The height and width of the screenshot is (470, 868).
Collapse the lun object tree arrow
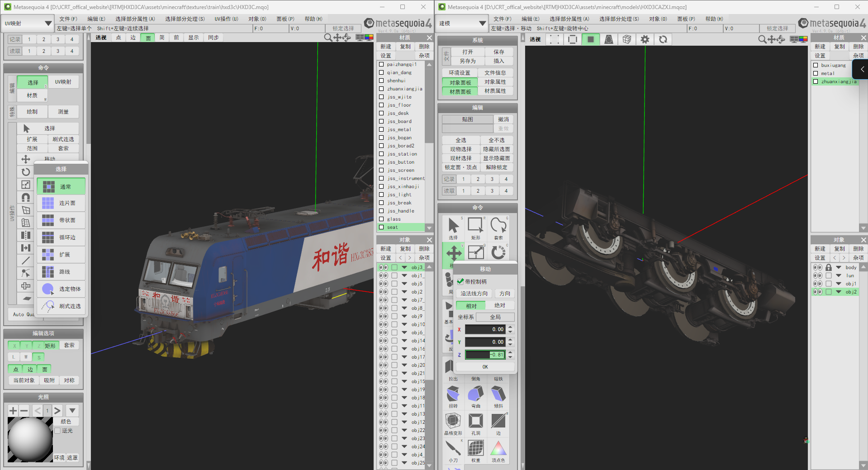click(839, 275)
